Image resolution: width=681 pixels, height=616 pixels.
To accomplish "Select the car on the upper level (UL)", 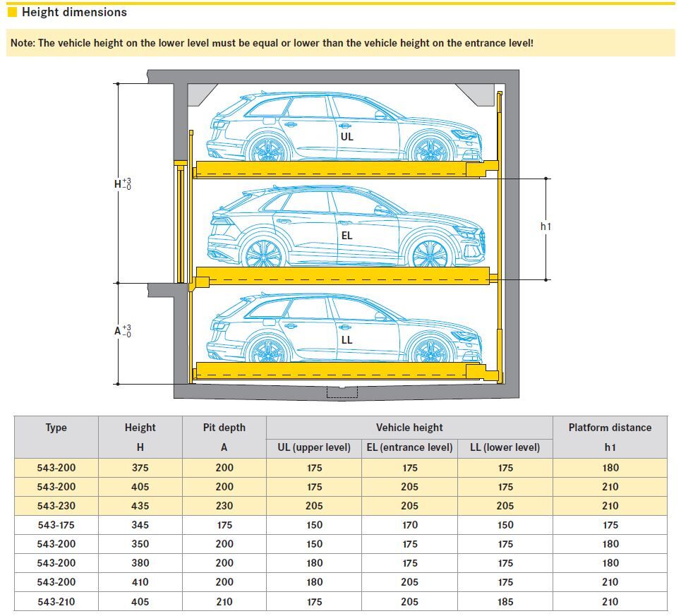I will pos(346,128).
